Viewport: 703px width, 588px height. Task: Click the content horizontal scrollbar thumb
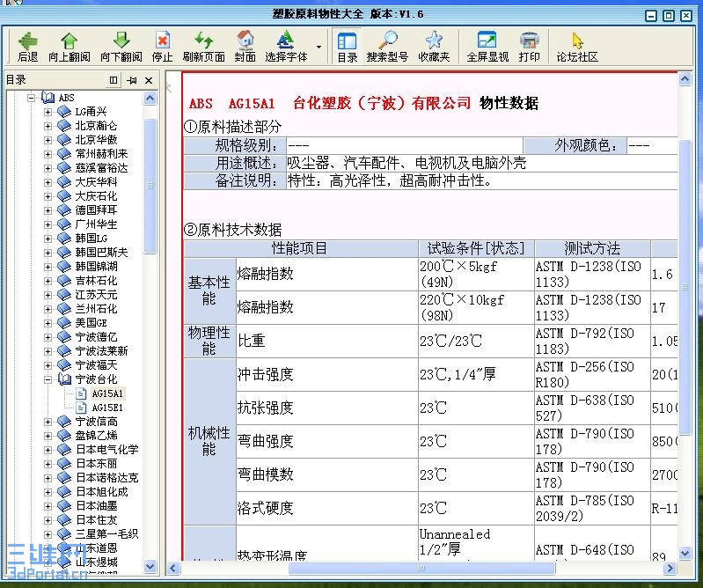pos(421,569)
